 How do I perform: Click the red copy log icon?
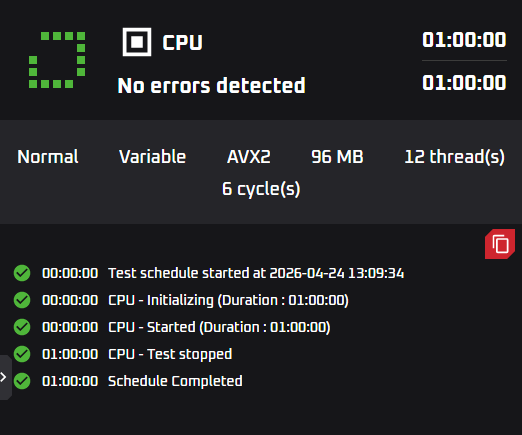pyautogui.click(x=500, y=244)
